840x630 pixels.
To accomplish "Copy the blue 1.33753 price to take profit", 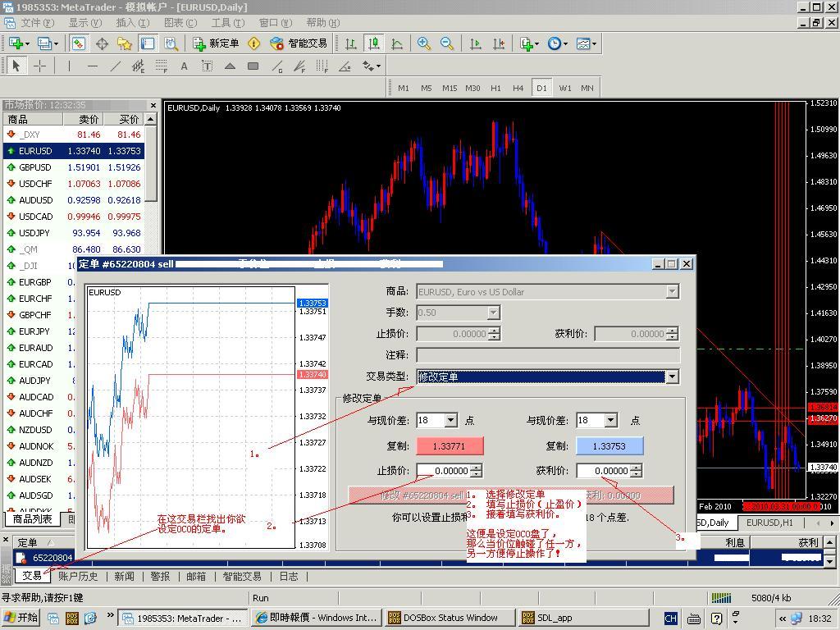I will 609,445.
